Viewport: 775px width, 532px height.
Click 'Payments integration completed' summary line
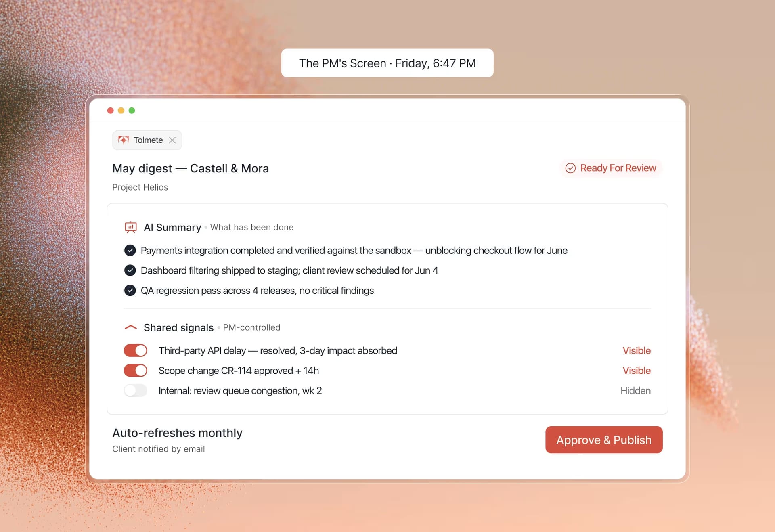pos(354,250)
